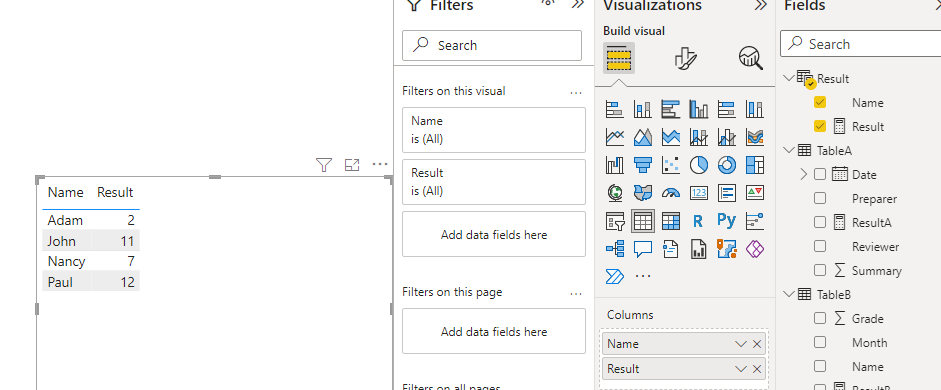Open options for Filters on this visual

click(x=576, y=92)
